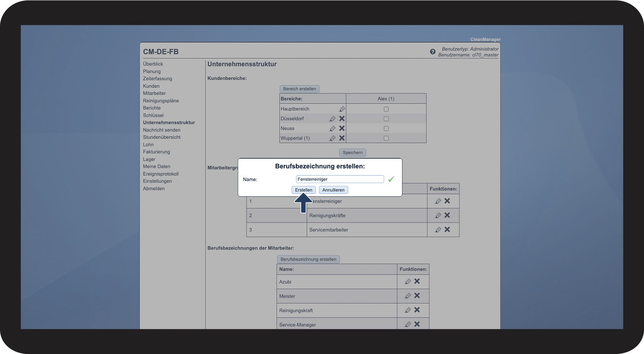Edit the Neuss area entry
Image resolution: width=644 pixels, height=354 pixels.
pyautogui.click(x=332, y=128)
